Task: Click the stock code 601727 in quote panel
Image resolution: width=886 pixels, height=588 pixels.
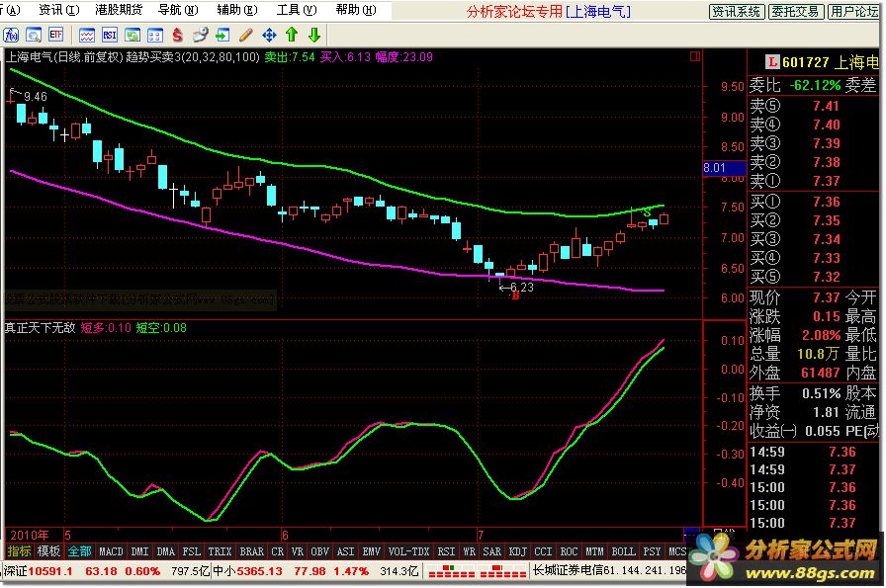Action: tap(805, 62)
